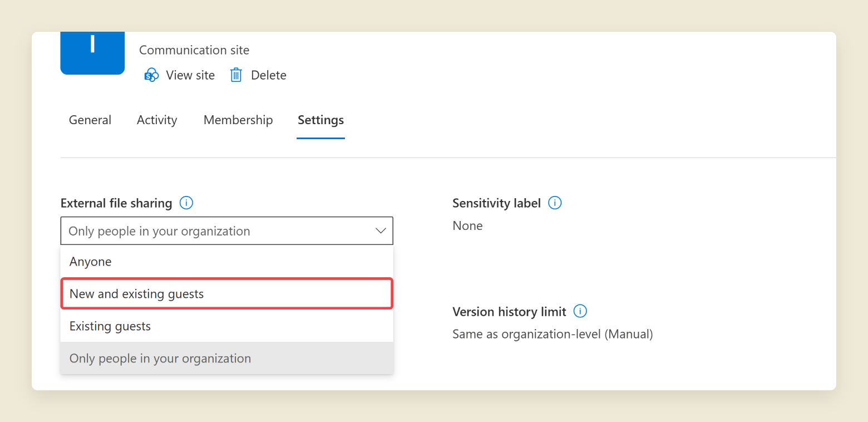
Task: Click Same as organization-level (Manual) text
Action: [553, 334]
